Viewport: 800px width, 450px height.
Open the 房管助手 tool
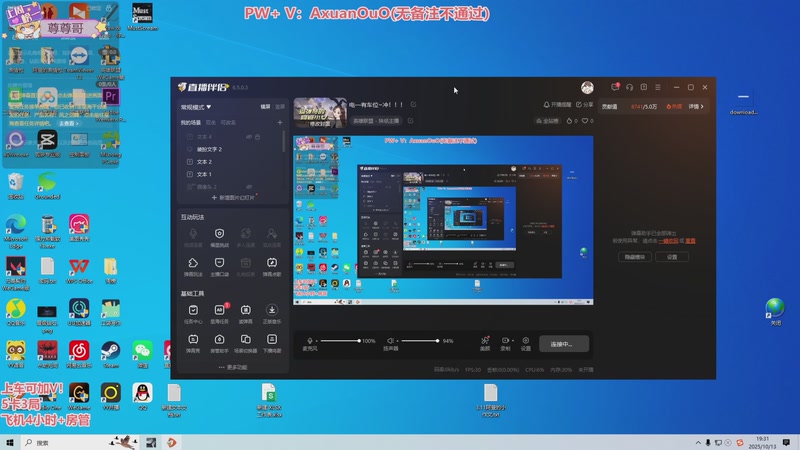219,343
